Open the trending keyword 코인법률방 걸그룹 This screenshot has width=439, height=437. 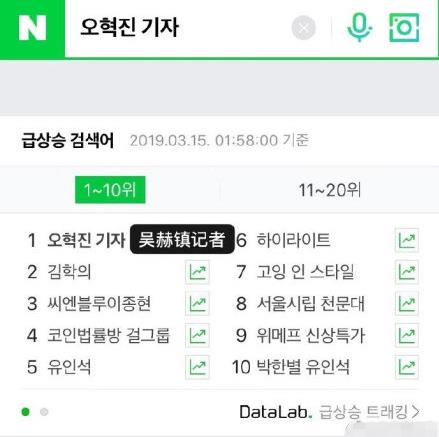coord(109,336)
